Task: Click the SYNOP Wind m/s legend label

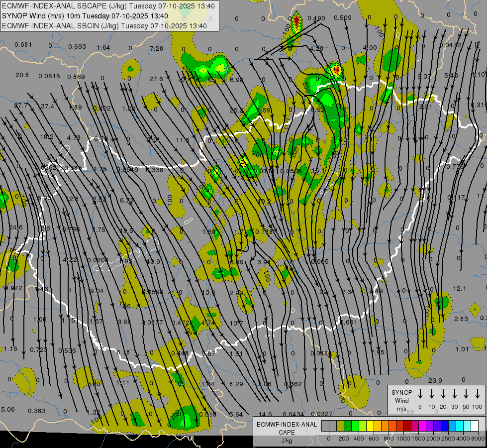Action: pyautogui.click(x=401, y=400)
